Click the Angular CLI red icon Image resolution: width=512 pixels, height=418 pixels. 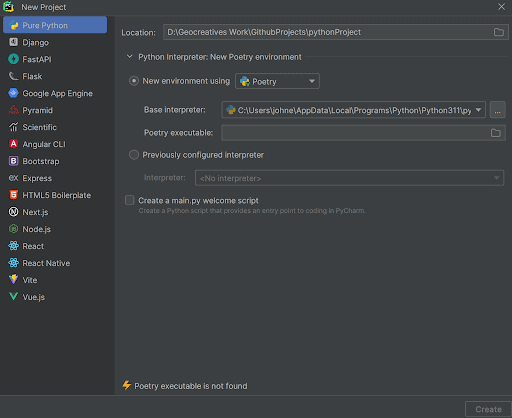14,144
